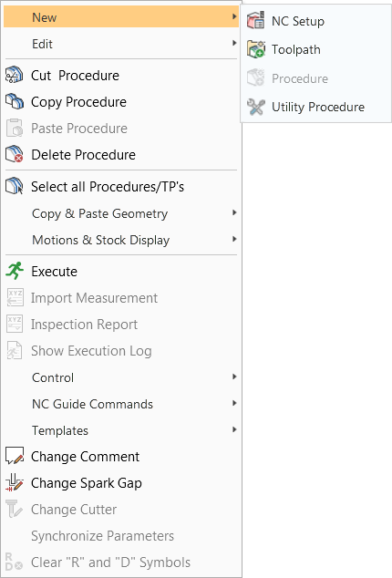Open the Templates submenu entry
The width and height of the screenshot is (392, 578).
(120, 430)
